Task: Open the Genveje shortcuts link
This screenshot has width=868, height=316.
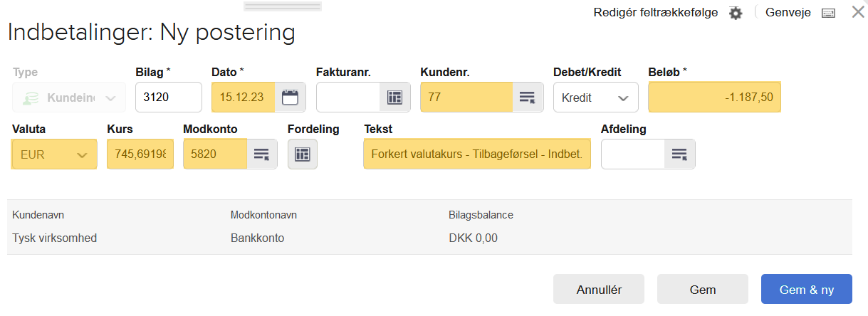Action: [788, 13]
